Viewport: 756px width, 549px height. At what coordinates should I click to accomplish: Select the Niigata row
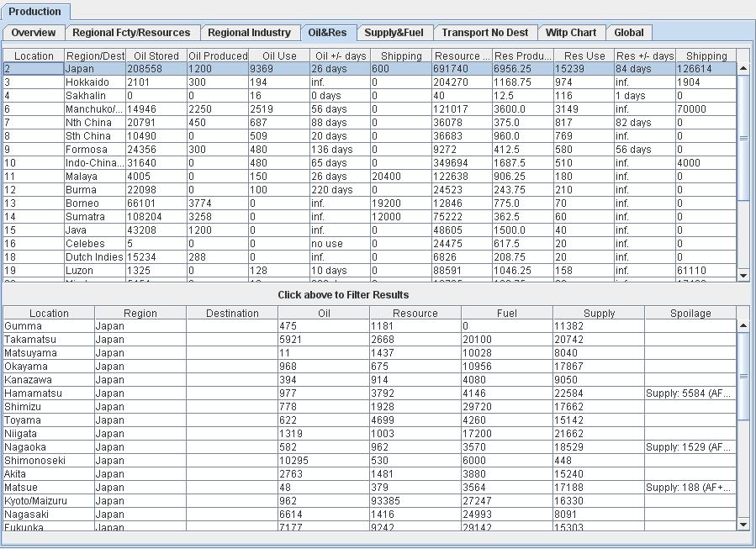(x=370, y=435)
